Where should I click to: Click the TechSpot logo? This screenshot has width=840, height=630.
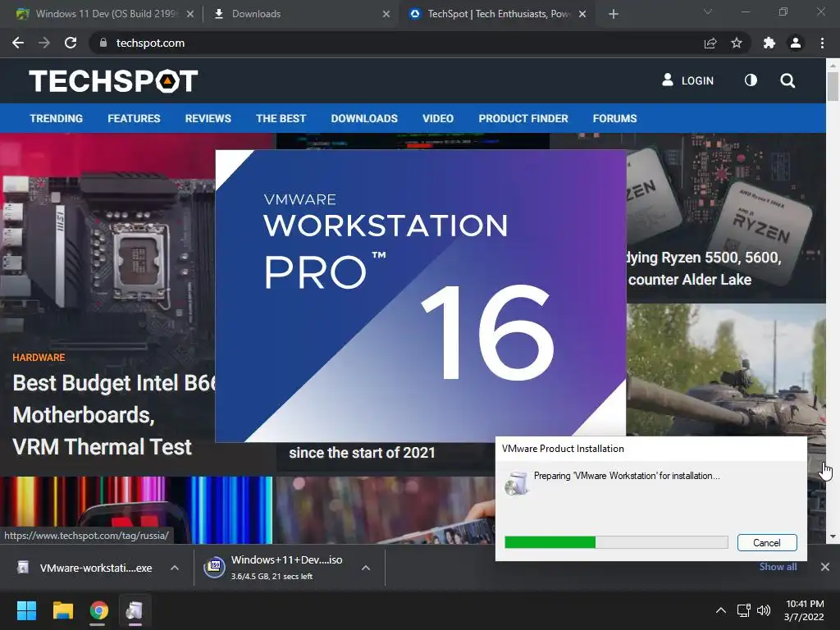pos(113,81)
